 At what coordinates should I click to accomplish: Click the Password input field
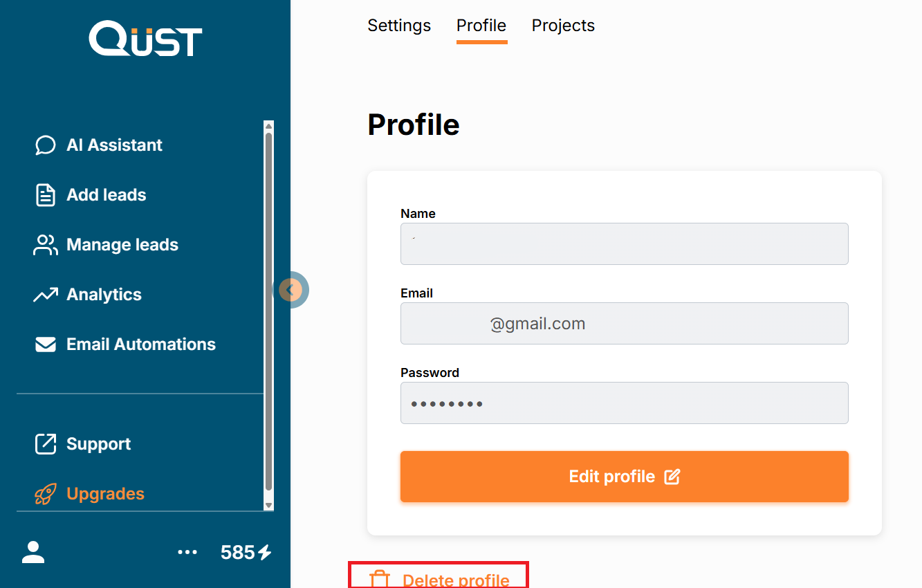[624, 403]
